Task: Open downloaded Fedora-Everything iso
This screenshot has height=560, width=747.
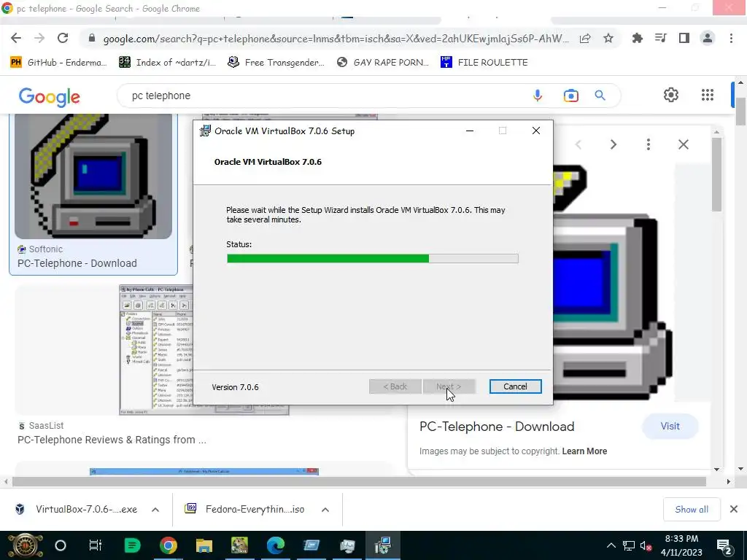Action: (x=245, y=510)
